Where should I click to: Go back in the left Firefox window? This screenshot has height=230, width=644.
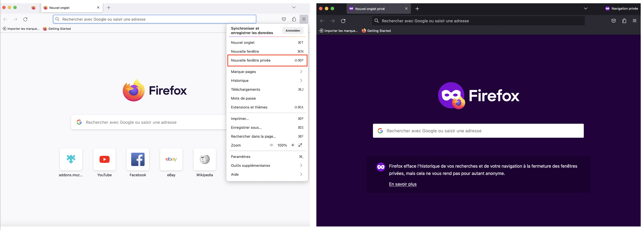pos(5,19)
